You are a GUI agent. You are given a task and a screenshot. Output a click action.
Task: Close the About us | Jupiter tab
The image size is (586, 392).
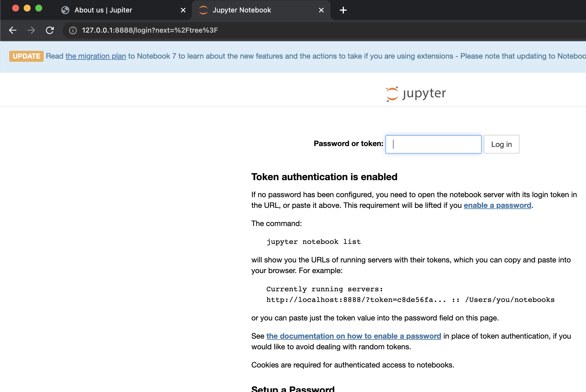(183, 10)
